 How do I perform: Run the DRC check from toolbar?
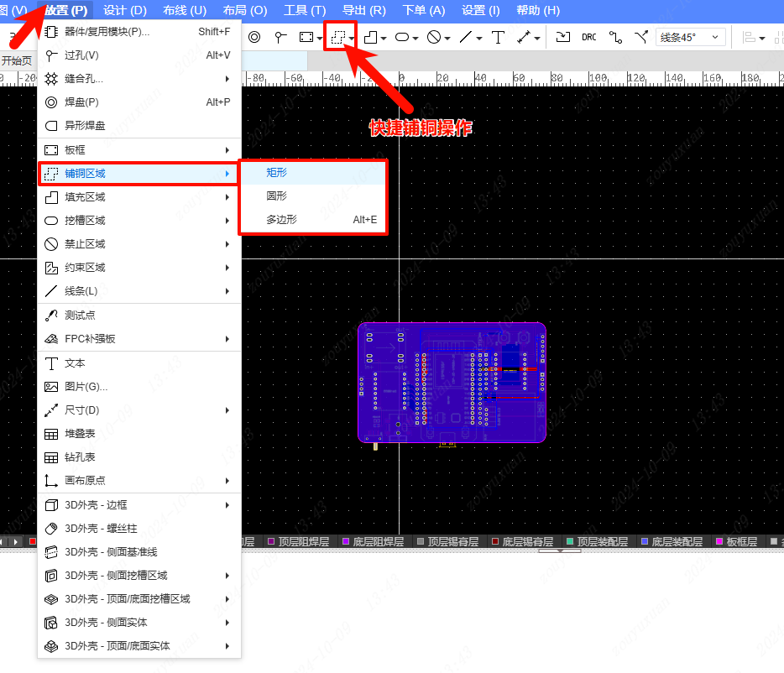(x=589, y=37)
